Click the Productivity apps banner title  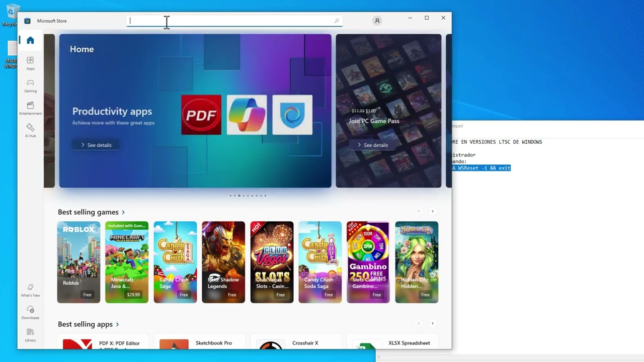pyautogui.click(x=112, y=112)
